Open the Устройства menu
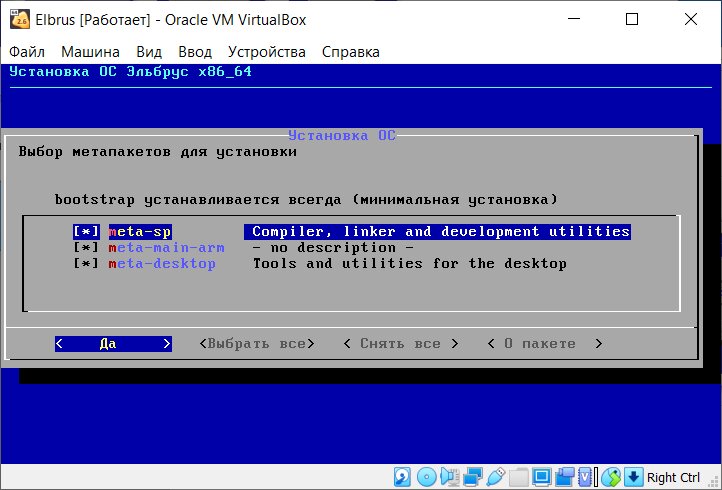The height and width of the screenshot is (490, 722). (267, 52)
